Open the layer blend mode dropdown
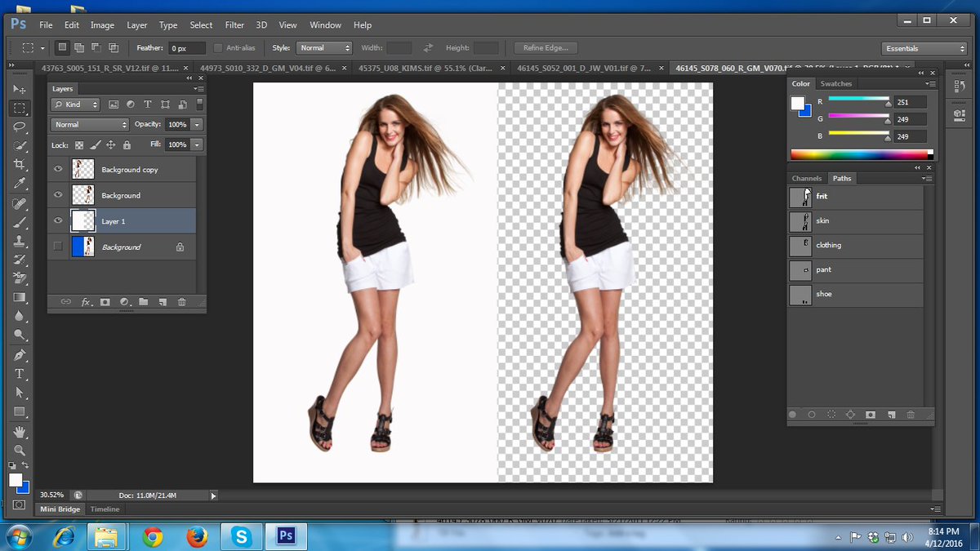 click(x=90, y=125)
